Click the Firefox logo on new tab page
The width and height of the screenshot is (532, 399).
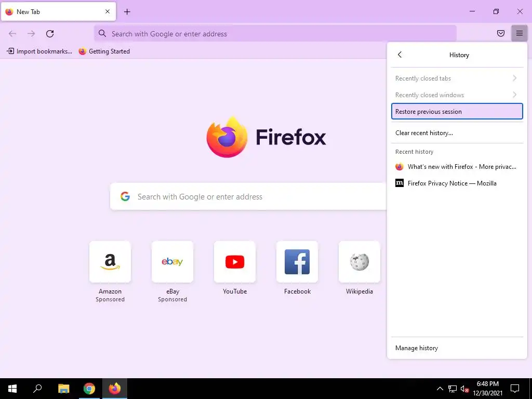click(x=267, y=137)
